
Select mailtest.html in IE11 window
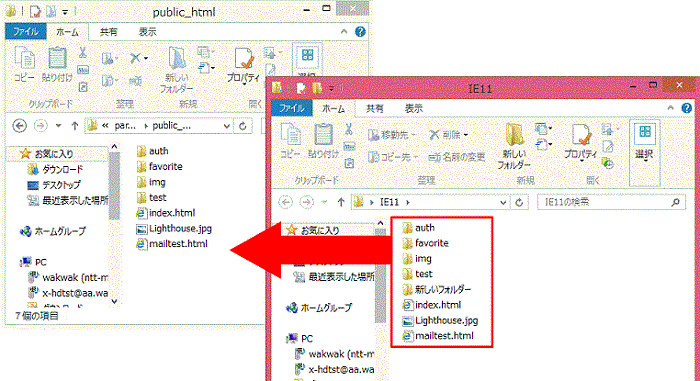click(438, 336)
